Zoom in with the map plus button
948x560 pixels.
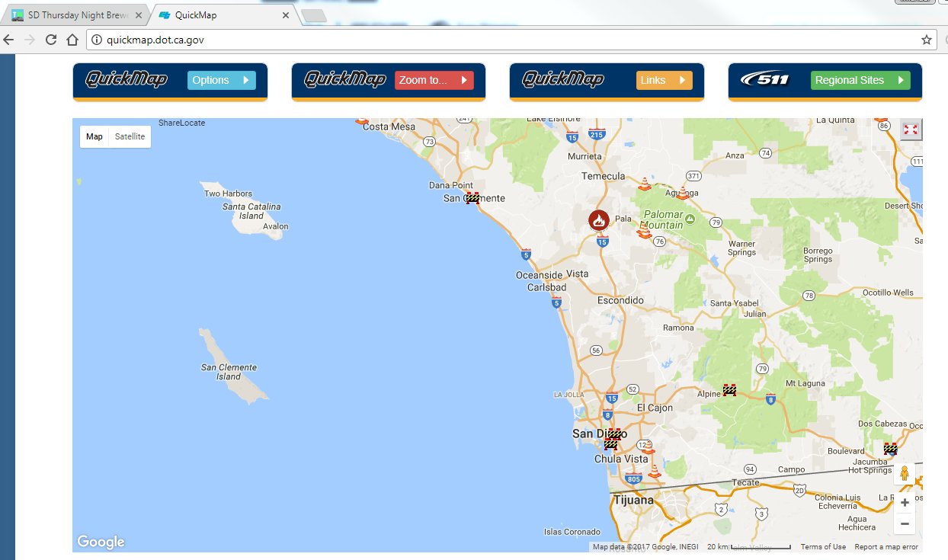pos(905,503)
